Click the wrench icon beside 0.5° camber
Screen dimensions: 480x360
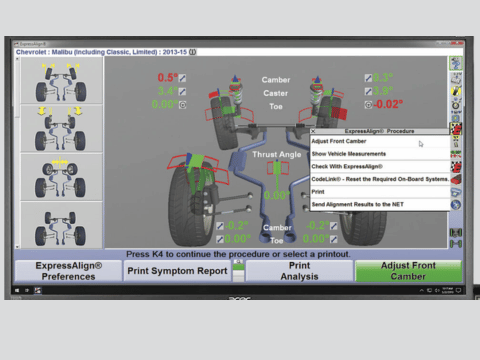coord(182,78)
